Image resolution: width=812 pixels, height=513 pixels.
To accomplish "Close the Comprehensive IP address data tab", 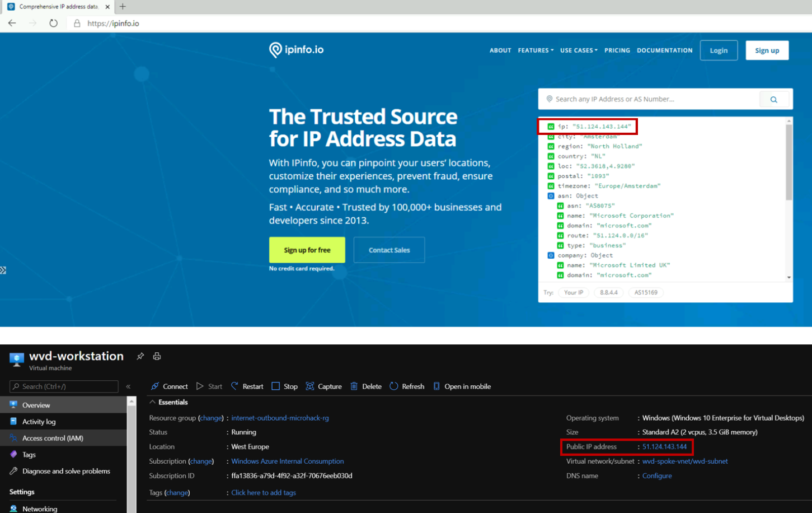I will pyautogui.click(x=107, y=7).
